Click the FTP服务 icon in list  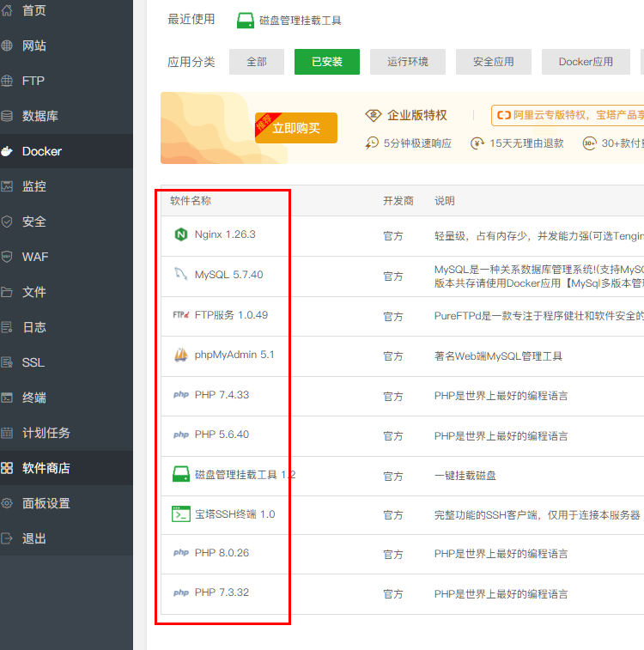click(x=180, y=315)
